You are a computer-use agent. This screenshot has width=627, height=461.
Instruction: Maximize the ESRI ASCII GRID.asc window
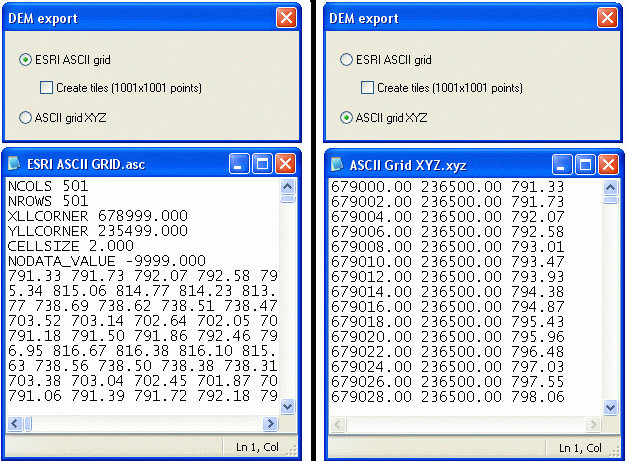click(262, 164)
